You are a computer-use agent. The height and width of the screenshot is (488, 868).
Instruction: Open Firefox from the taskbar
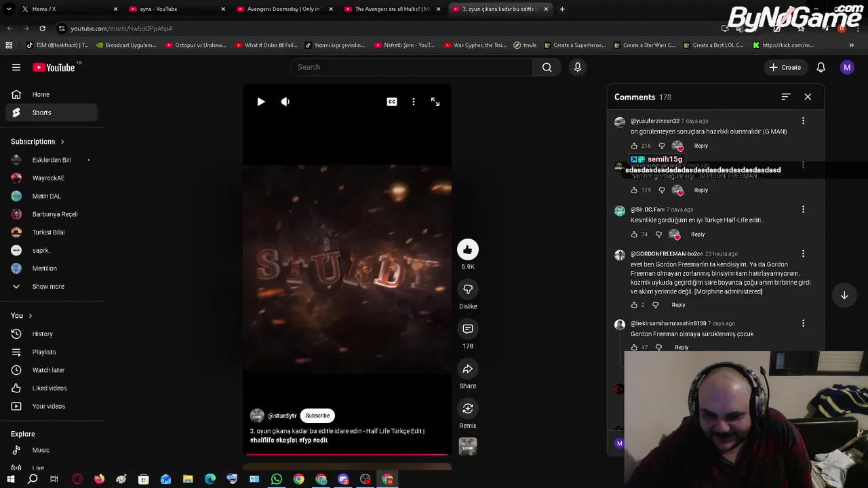pyautogui.click(x=99, y=479)
